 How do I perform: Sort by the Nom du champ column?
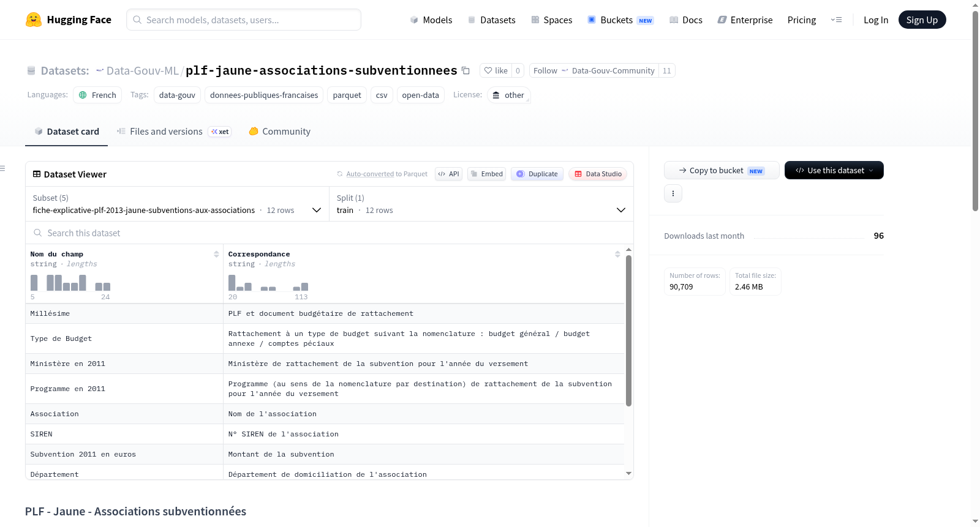(216, 254)
